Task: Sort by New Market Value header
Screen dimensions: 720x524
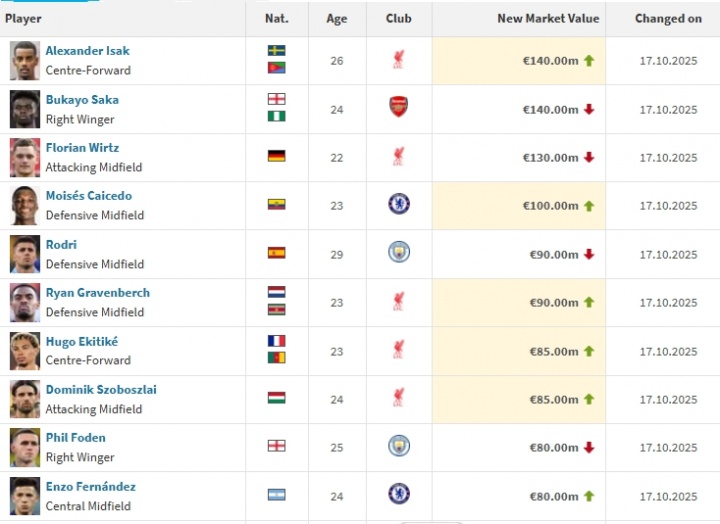Action: tap(548, 18)
